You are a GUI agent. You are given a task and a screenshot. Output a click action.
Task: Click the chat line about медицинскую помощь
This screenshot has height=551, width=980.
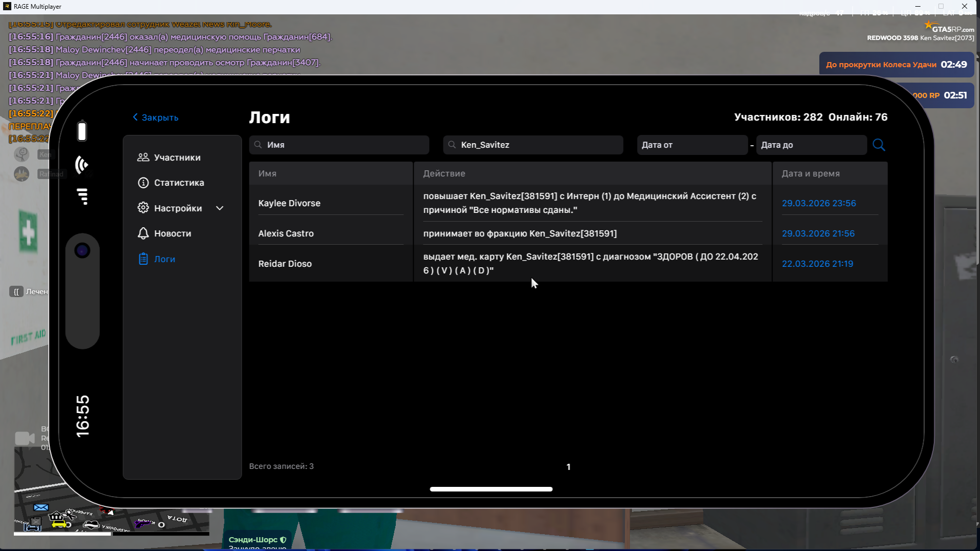coord(170,37)
